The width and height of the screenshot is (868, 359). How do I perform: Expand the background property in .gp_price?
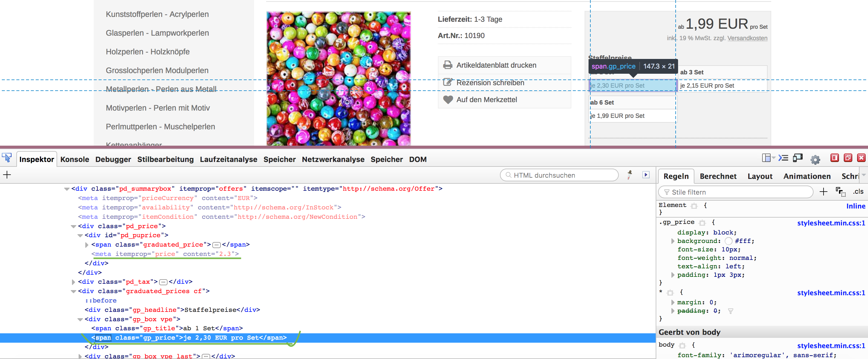pyautogui.click(x=673, y=241)
